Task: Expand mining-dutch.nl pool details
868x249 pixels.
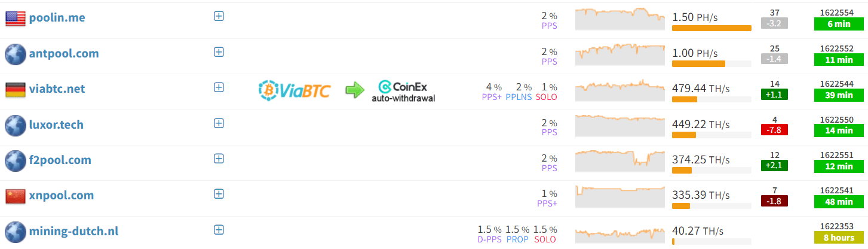Action: click(219, 230)
